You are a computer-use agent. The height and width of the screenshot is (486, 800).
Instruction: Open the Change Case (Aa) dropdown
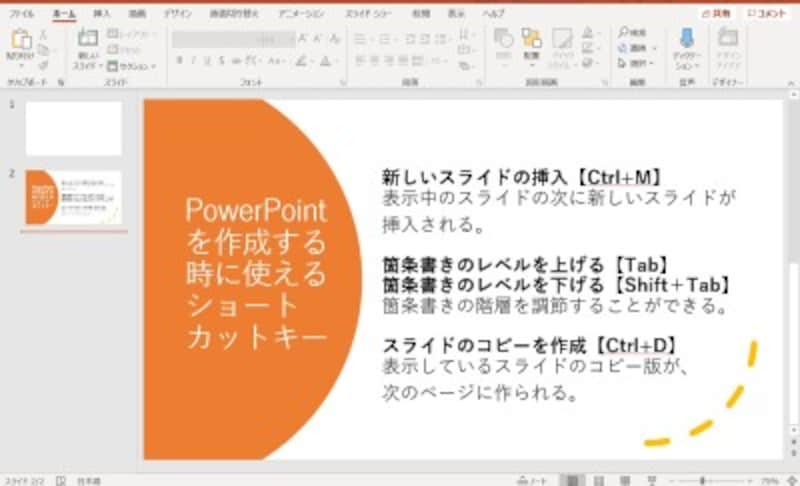pos(277,61)
